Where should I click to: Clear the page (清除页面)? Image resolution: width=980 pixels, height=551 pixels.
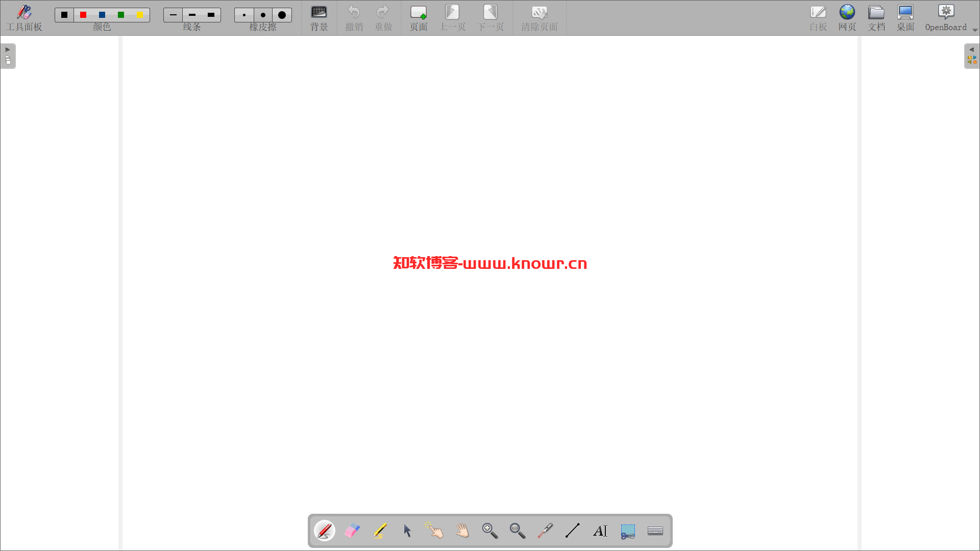[x=539, y=18]
